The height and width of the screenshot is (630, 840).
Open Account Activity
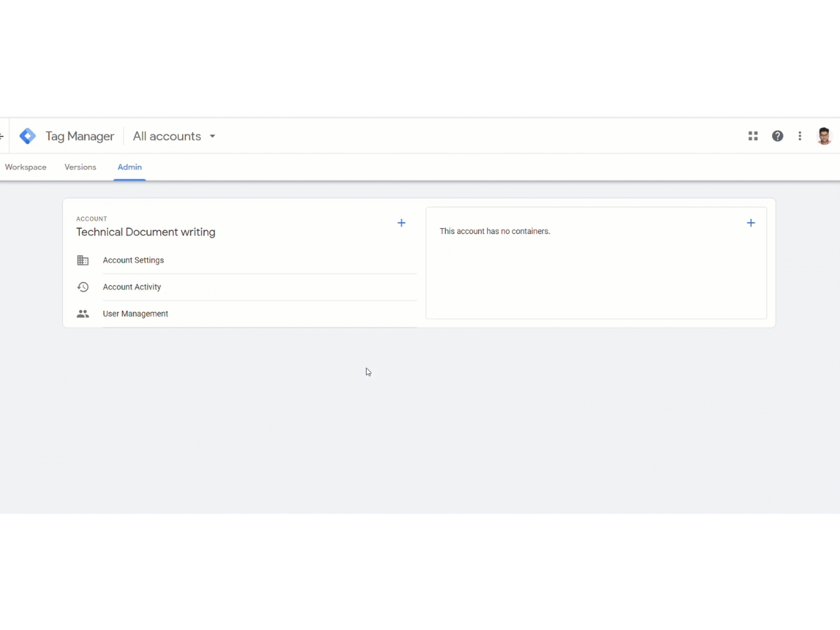(x=132, y=287)
